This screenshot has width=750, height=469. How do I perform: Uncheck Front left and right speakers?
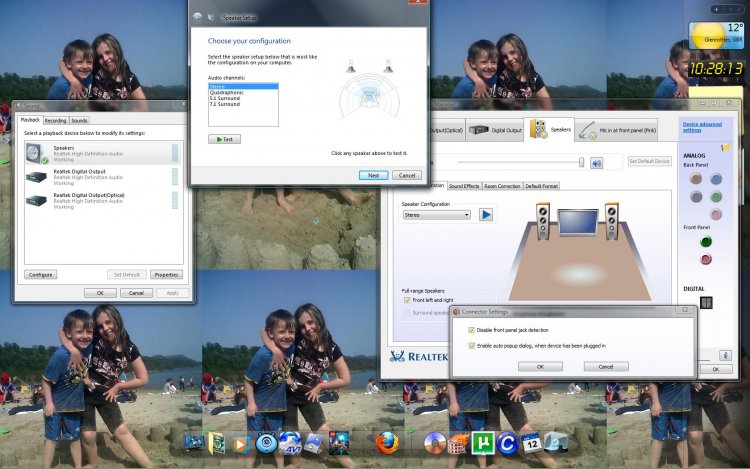pos(407,300)
